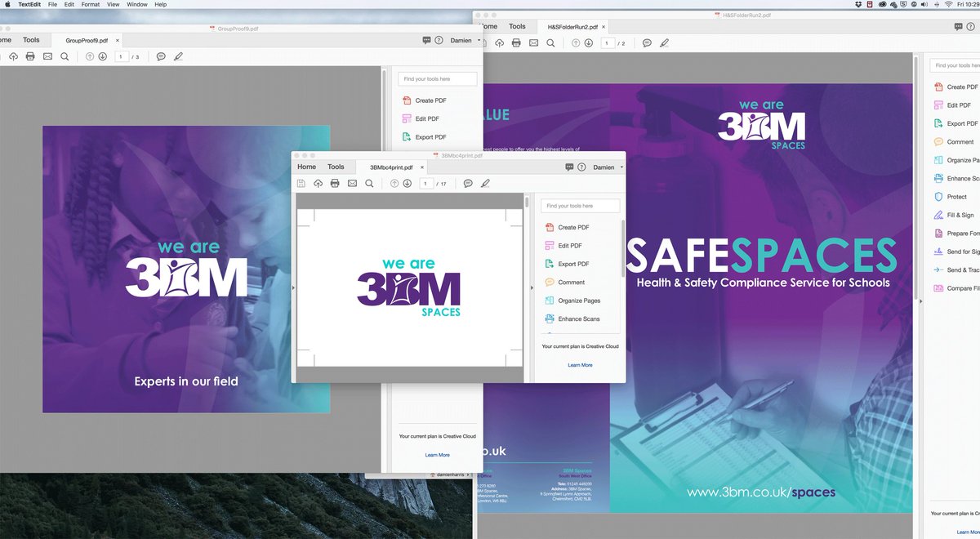Click the save disk icon in 3BMbc4print.pdf window
The width and height of the screenshot is (980, 539).
point(301,184)
